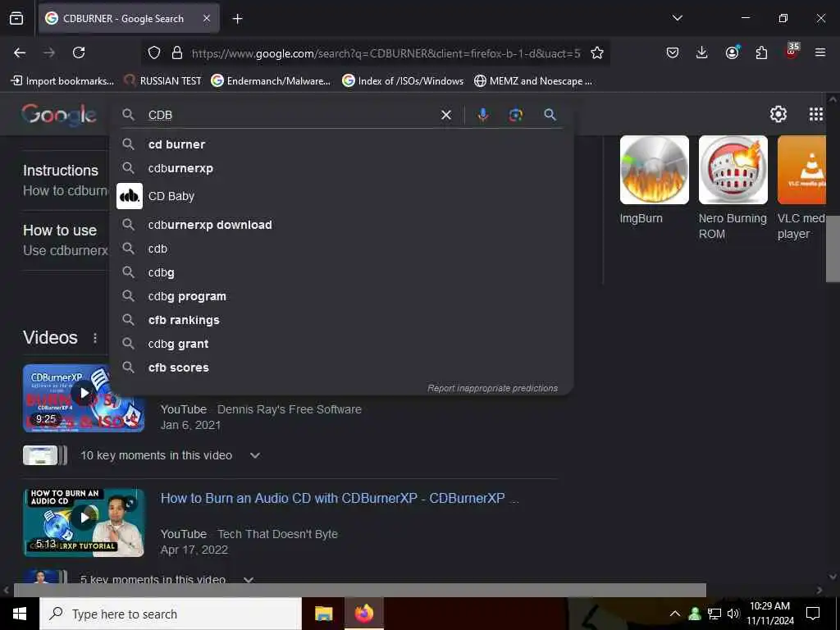Open the Google apps grid

pyautogui.click(x=816, y=113)
